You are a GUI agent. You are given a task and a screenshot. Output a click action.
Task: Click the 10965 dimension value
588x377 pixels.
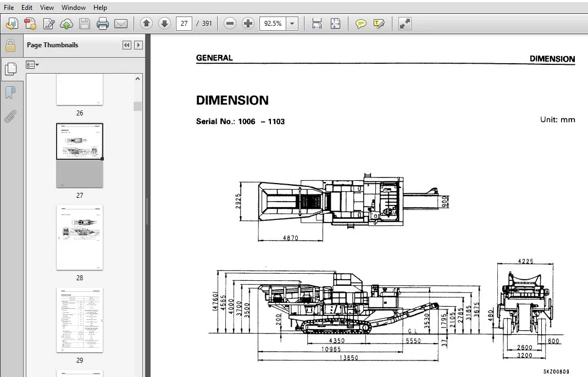(331, 349)
